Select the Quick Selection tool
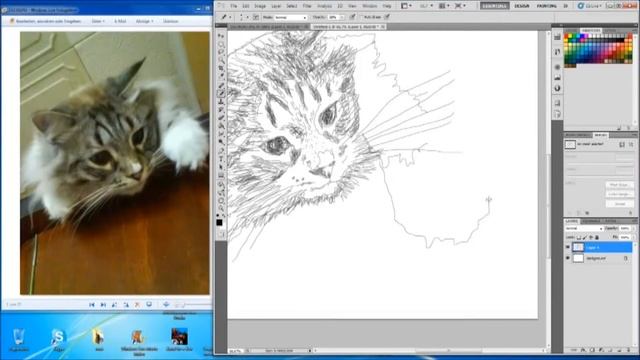 (221, 60)
